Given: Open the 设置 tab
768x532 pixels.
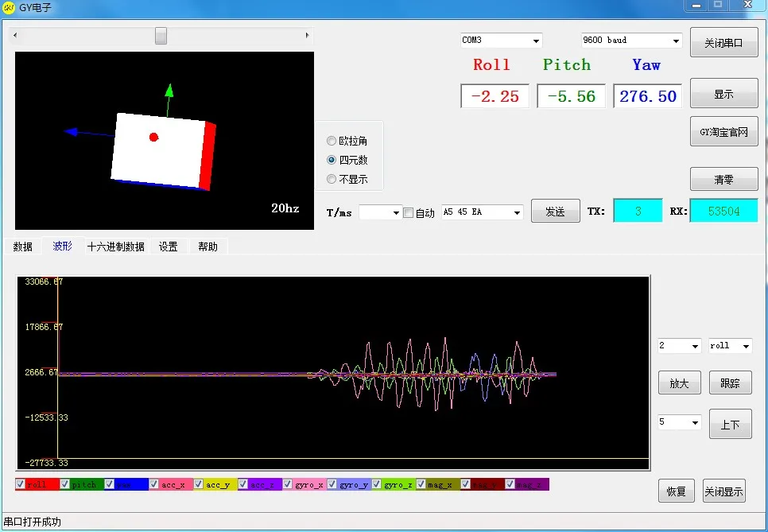Looking at the screenshot, I should (x=168, y=247).
